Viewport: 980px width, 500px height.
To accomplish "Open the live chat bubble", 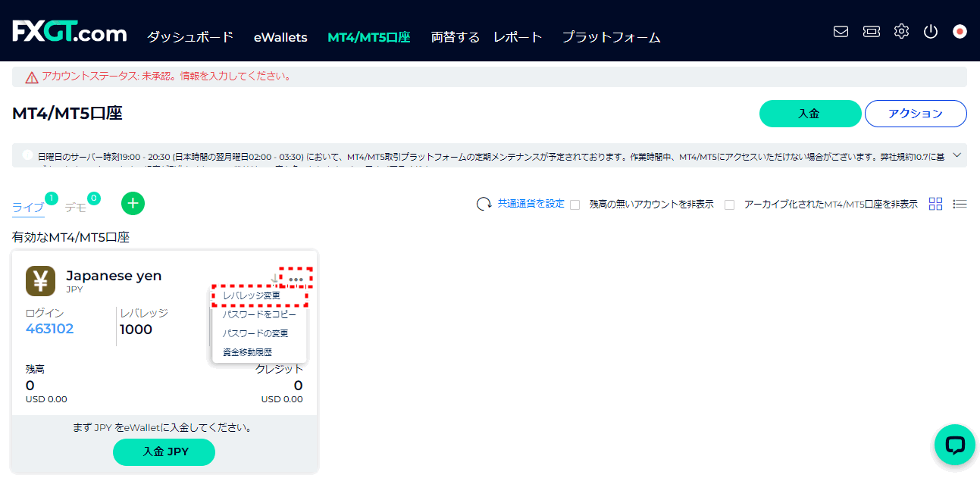I will click(x=954, y=445).
